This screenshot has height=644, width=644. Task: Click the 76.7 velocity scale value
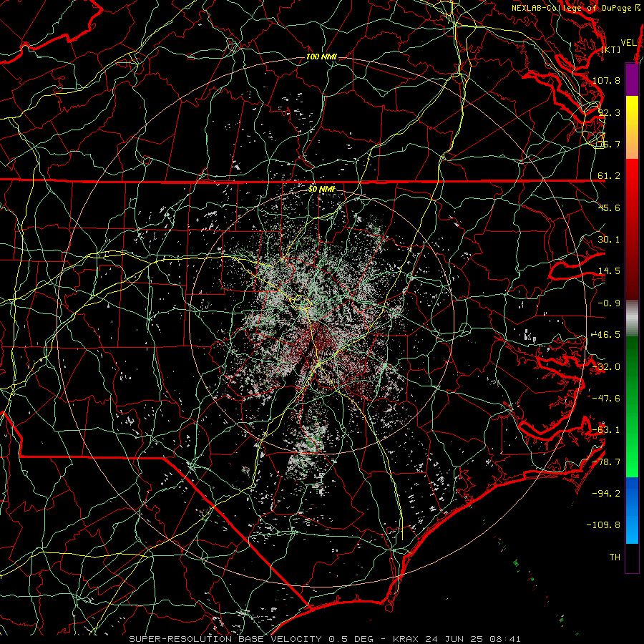click(609, 144)
